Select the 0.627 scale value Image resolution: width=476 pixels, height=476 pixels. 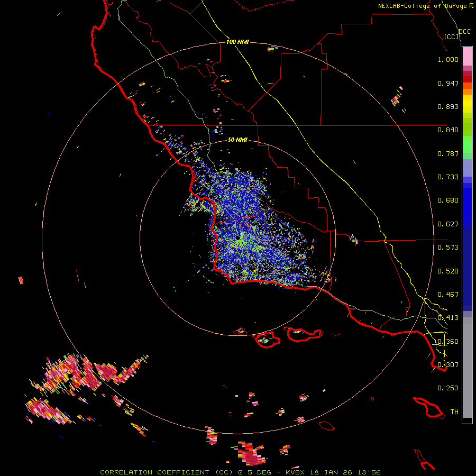click(x=448, y=224)
